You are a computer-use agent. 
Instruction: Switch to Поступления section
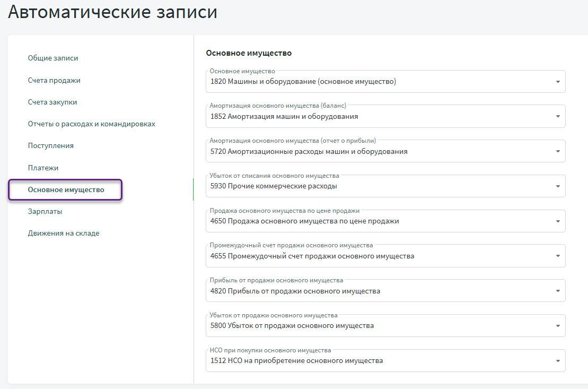tap(50, 145)
